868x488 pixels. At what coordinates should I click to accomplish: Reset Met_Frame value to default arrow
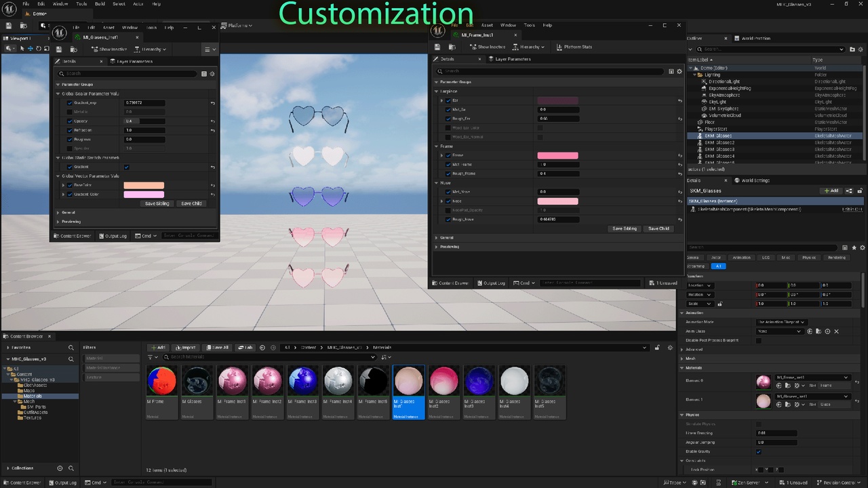point(679,165)
